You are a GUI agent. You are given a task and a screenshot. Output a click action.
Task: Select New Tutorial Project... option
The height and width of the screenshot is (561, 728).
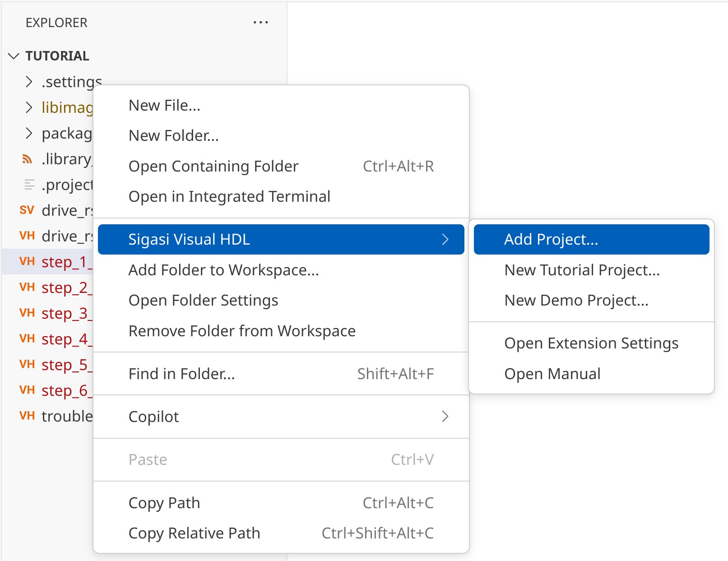tap(582, 270)
